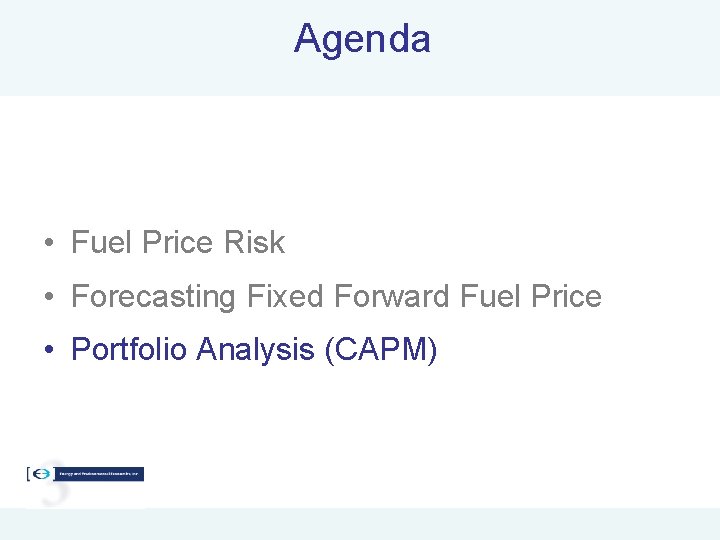Select the Fuel Price Risk bullet

coord(178,243)
